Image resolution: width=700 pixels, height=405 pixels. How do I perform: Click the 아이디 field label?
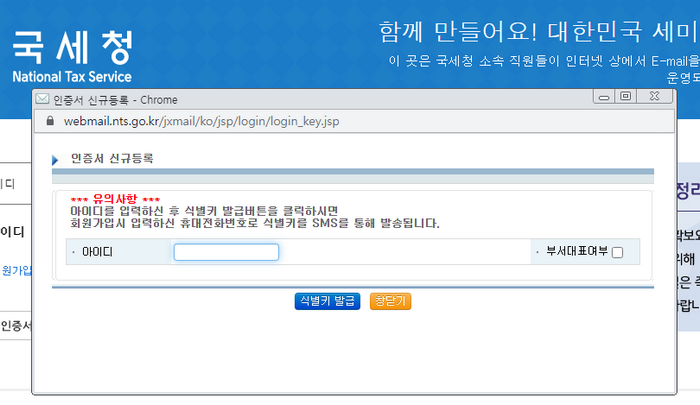97,252
